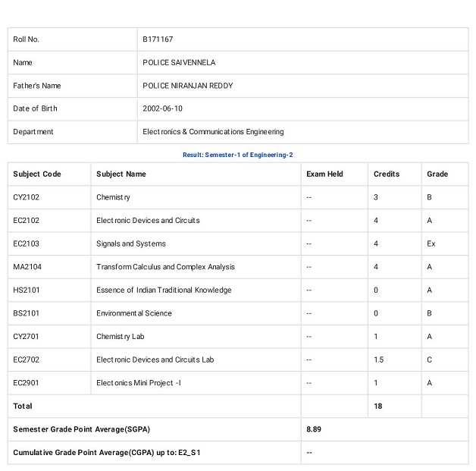Screen dimensions: 476x471
Task: Select the Electonics Mini Project -I entry
Action: pos(139,383)
